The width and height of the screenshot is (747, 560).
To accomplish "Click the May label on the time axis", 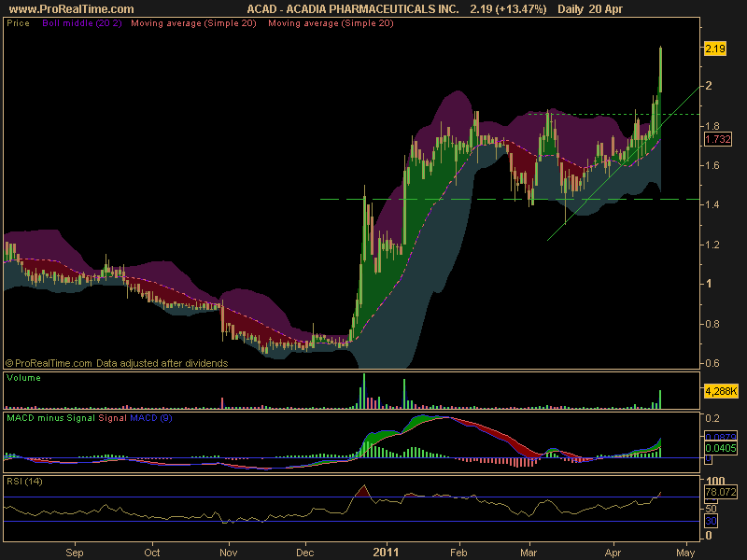I will click(685, 553).
